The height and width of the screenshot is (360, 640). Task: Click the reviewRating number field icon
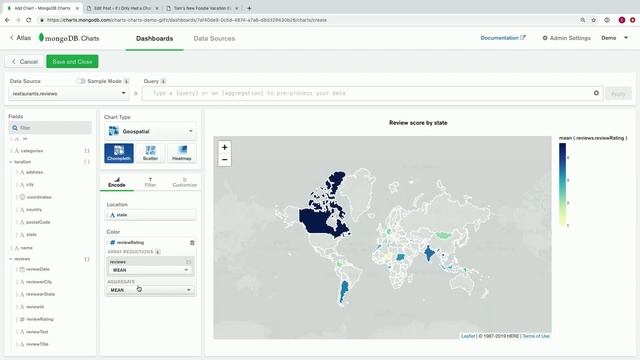[x=22, y=319]
